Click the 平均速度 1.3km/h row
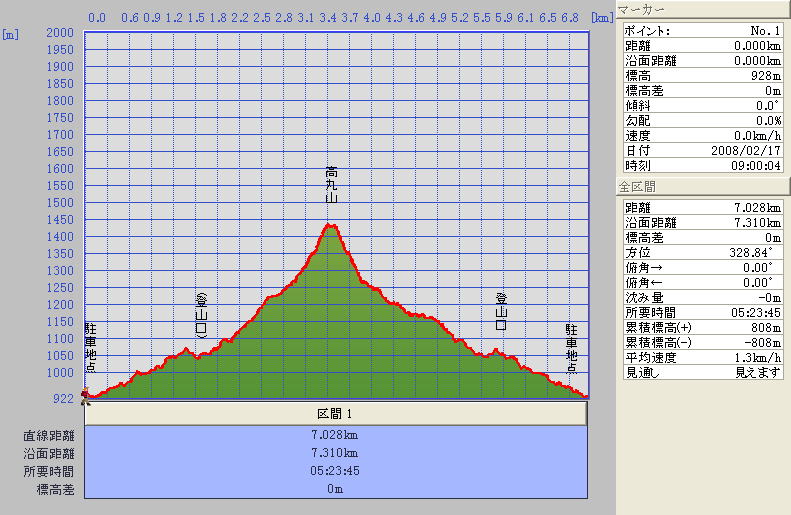This screenshot has width=791, height=515. click(x=703, y=358)
